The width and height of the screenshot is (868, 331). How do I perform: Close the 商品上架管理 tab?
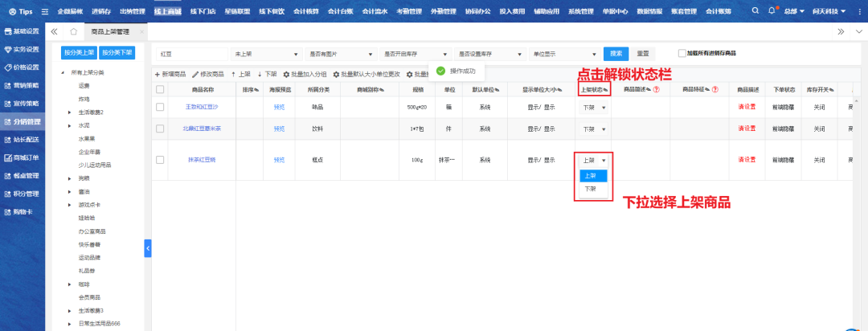tap(142, 31)
